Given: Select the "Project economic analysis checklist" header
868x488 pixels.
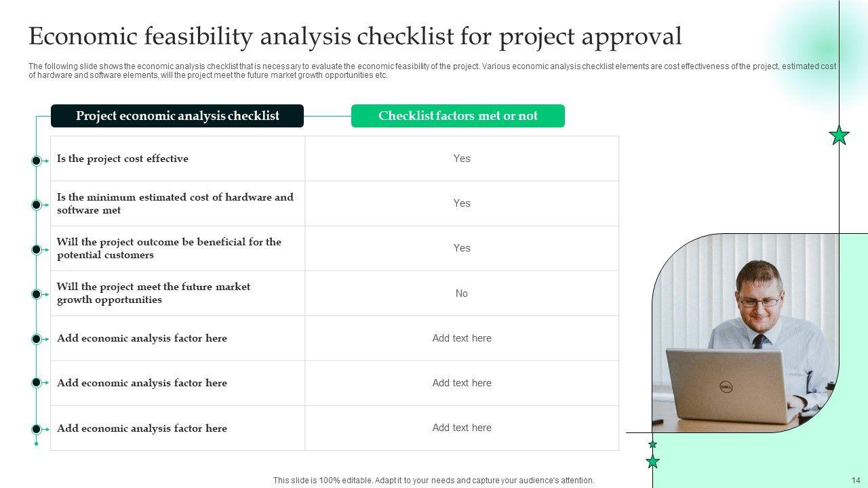Looking at the screenshot, I should coord(177,116).
